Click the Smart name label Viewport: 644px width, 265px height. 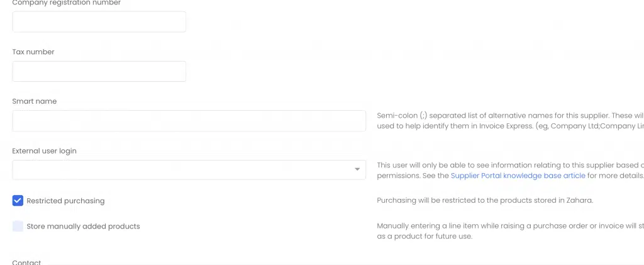click(35, 101)
